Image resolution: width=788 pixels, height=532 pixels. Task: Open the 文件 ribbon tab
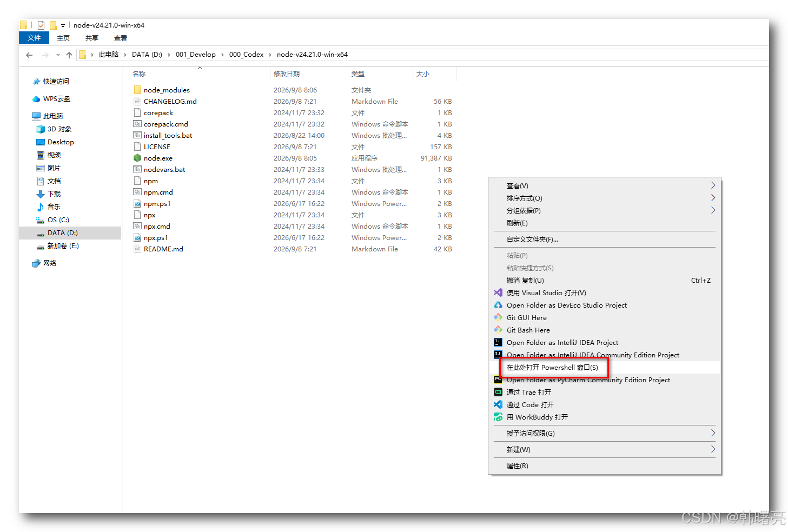click(34, 37)
